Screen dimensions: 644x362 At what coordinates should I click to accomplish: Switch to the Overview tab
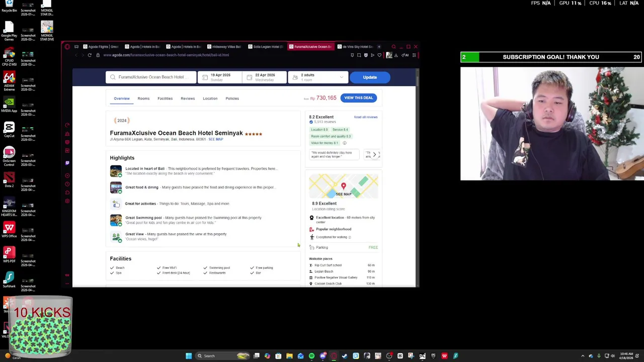pos(121,99)
